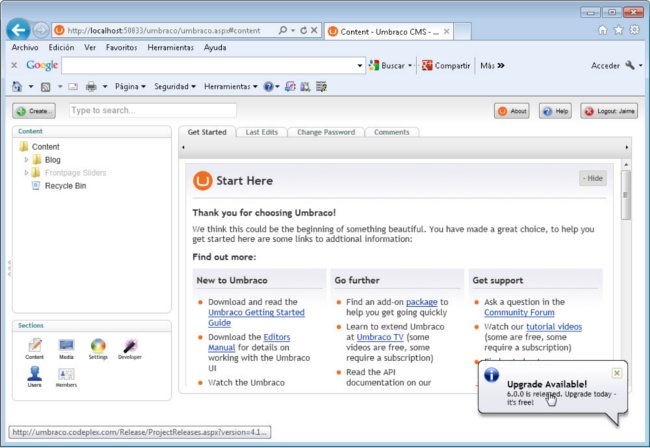This screenshot has width=650, height=448.
Task: Open the Editors Manual link
Action: [249, 342]
